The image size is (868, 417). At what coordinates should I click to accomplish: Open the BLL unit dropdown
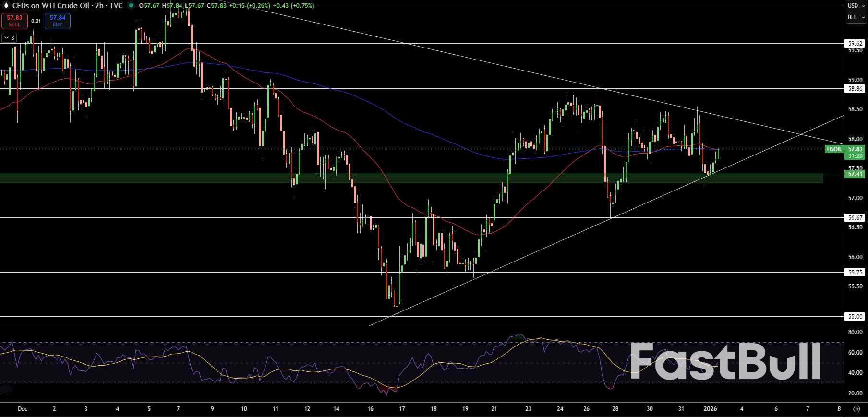click(x=856, y=17)
